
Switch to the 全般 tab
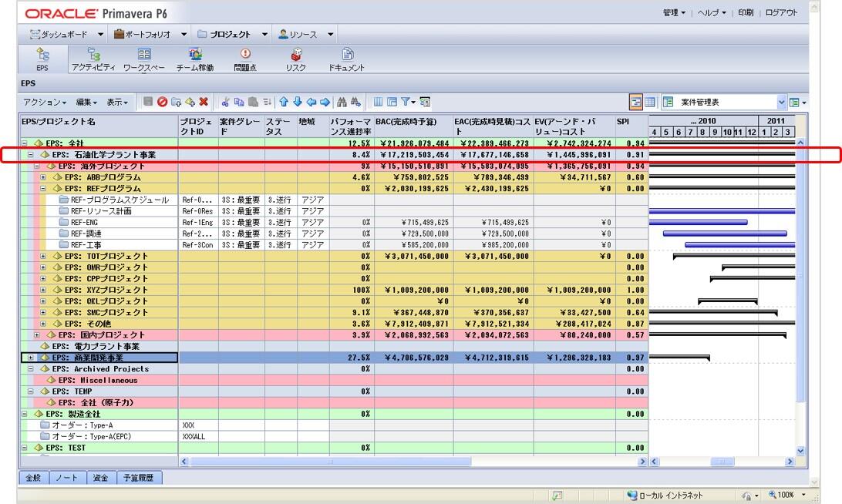tap(33, 478)
